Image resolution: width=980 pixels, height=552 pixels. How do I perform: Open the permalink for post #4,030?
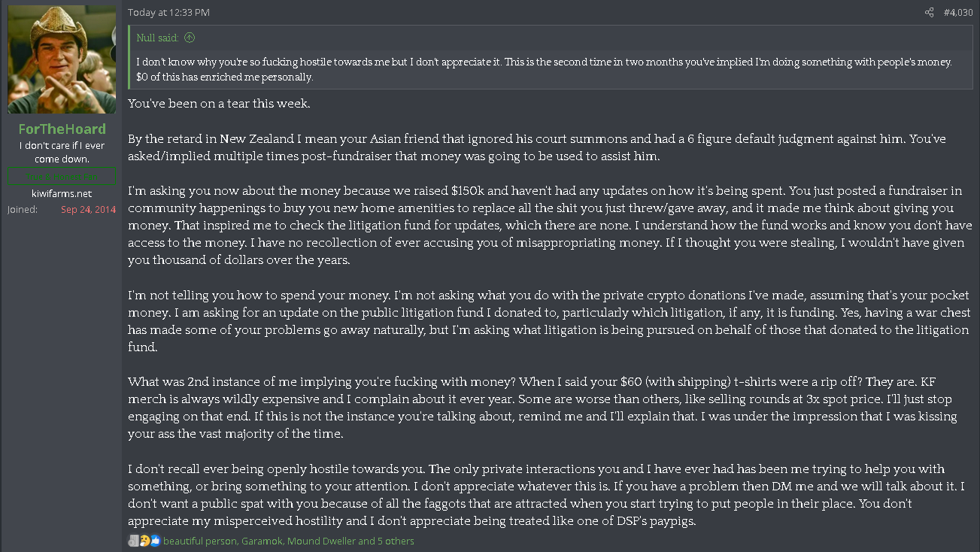958,12
